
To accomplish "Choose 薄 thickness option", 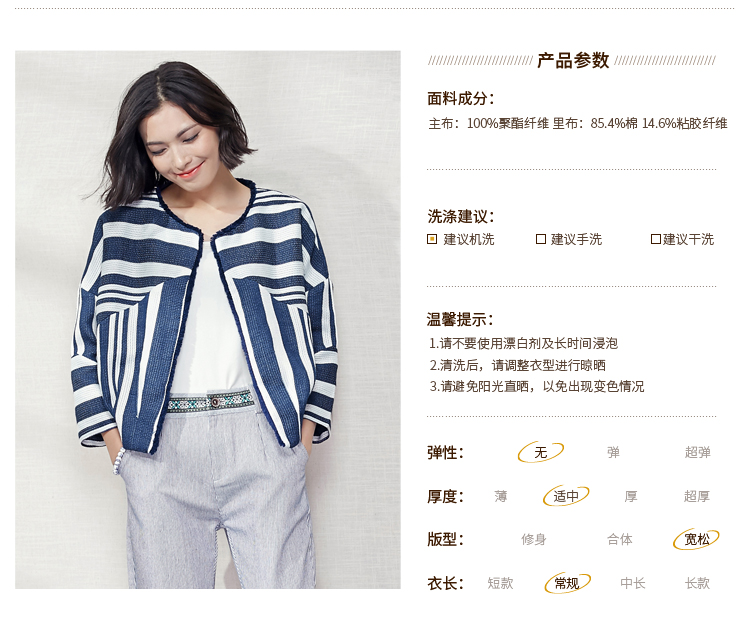I will 501,496.
